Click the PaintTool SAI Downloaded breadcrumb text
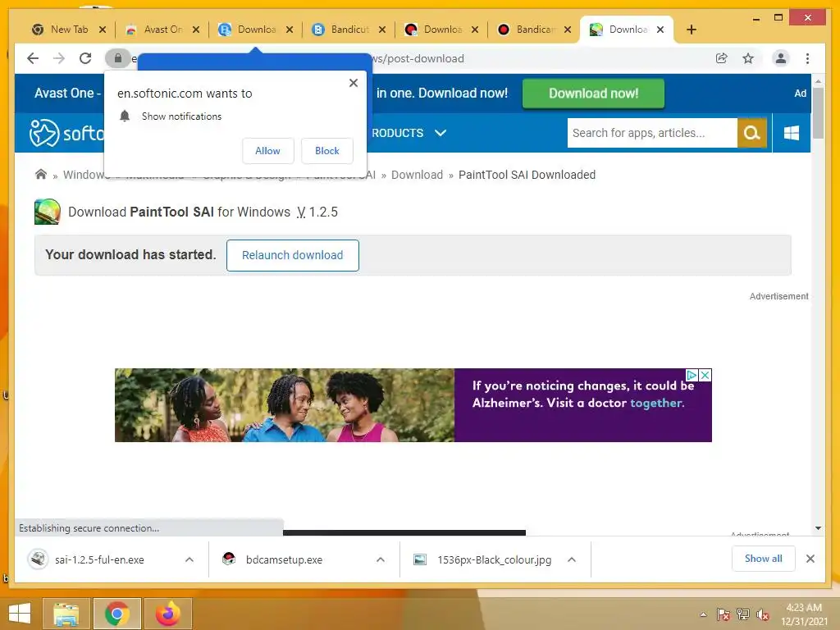Screen dimensions: 840x630 (527, 175)
